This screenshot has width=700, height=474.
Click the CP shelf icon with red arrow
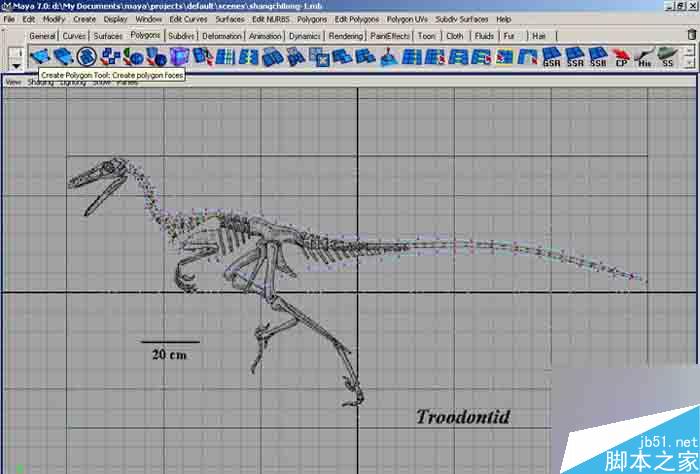pos(621,57)
